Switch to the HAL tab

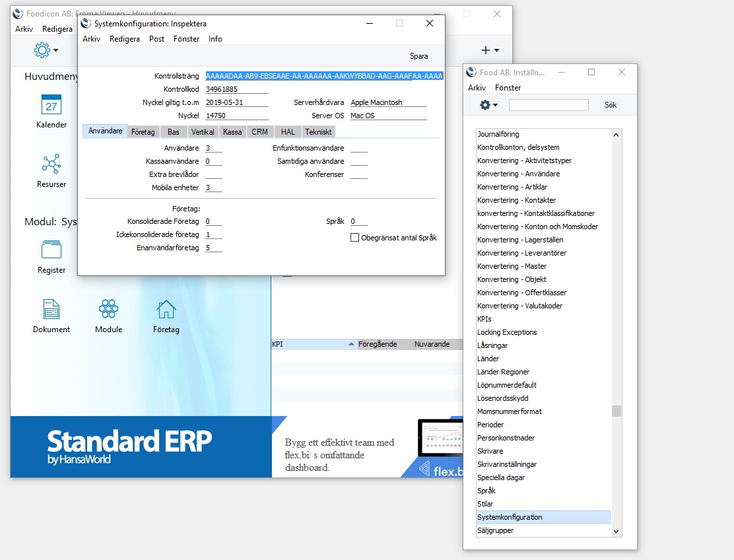(x=288, y=132)
